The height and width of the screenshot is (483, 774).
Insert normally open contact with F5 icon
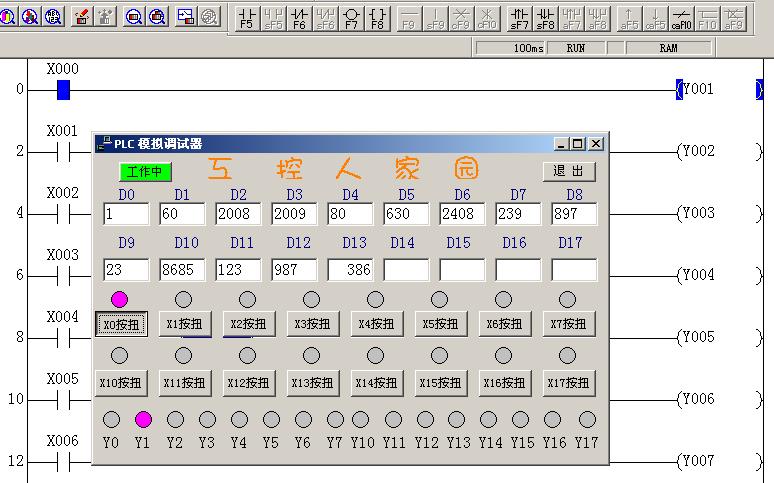[x=247, y=17]
